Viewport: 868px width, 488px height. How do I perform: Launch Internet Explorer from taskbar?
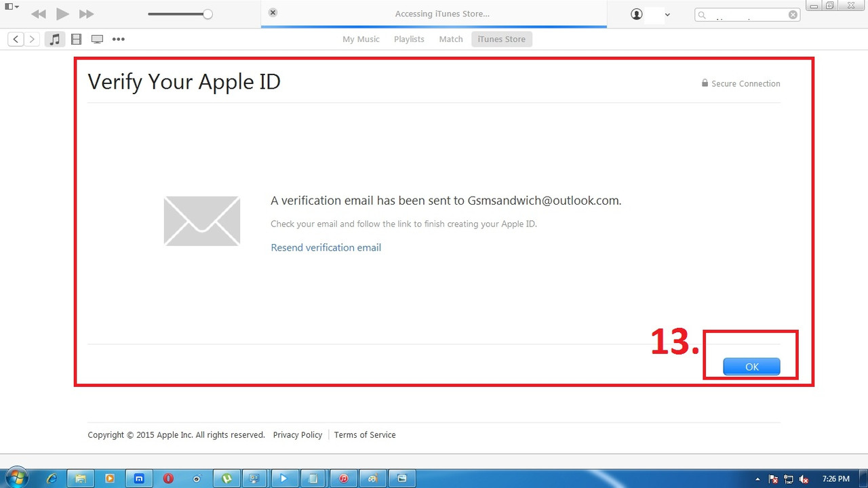pos(52,479)
